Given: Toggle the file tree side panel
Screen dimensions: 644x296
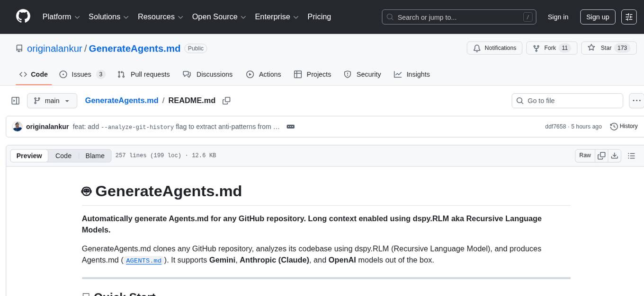Looking at the screenshot, I should [15, 100].
